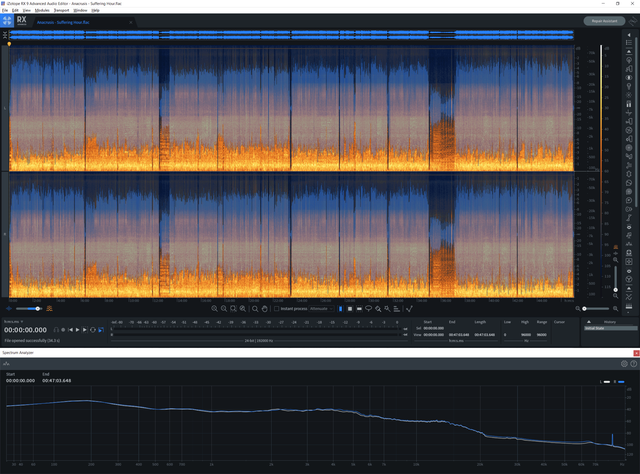Image resolution: width=640 pixels, height=474 pixels.
Task: Open the bar-chart module icon in sidebar
Action: point(629,104)
